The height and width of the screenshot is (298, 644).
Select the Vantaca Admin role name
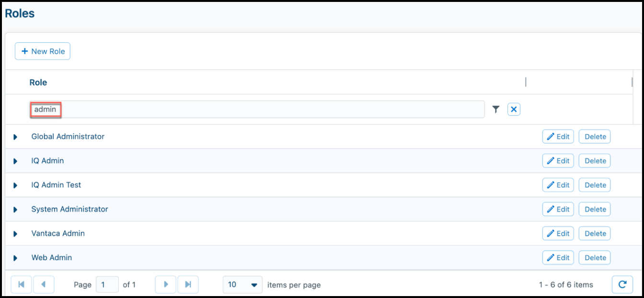point(58,233)
